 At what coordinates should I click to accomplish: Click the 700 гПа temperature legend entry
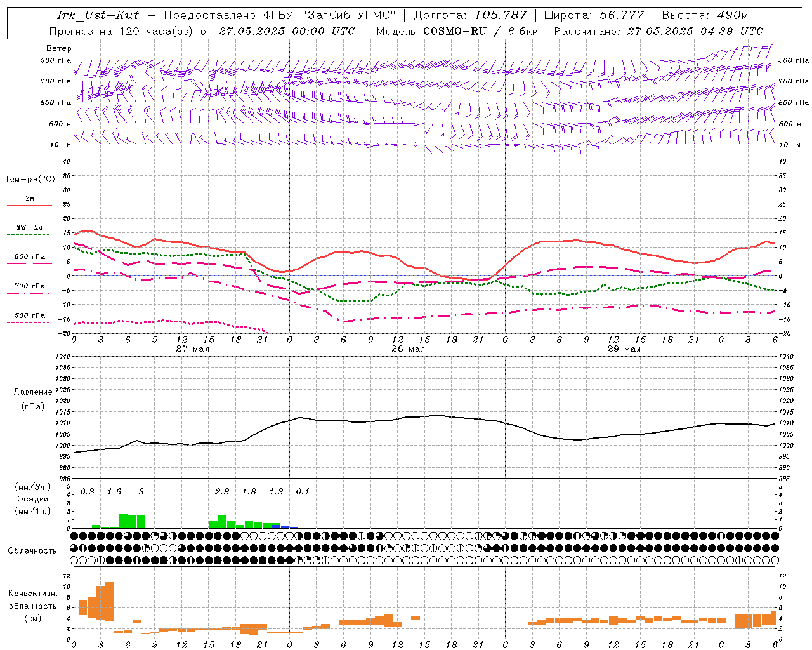point(30,286)
